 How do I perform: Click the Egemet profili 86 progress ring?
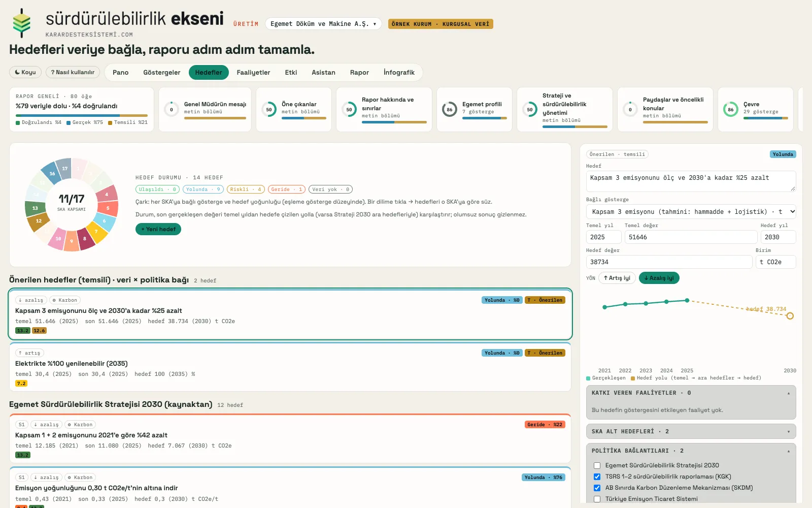(450, 109)
